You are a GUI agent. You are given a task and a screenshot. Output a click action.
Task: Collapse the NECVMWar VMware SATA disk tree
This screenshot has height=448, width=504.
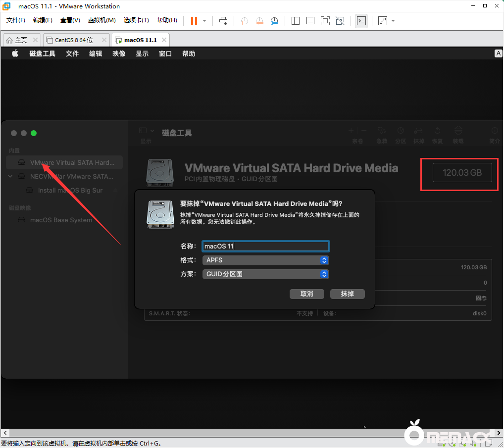11,176
